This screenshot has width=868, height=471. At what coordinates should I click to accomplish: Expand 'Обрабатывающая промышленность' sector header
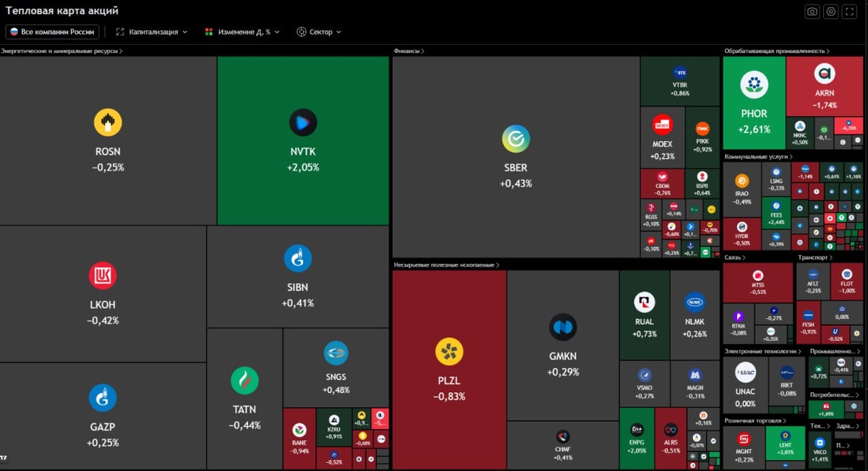click(x=777, y=51)
